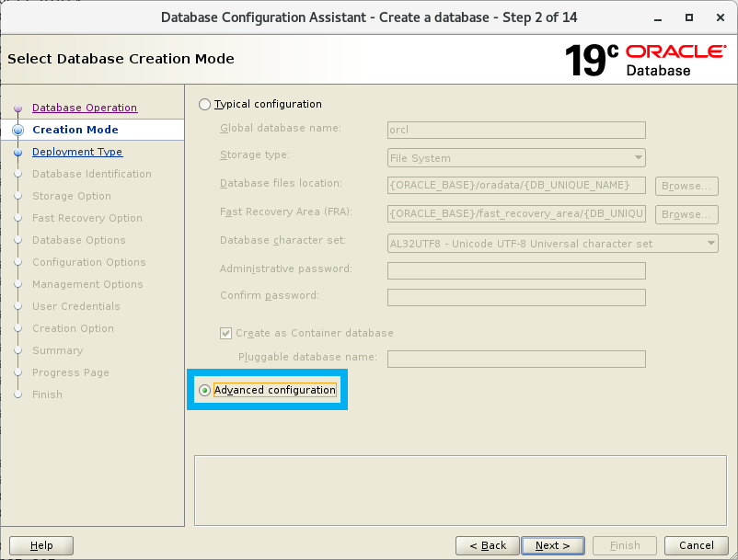738x560 pixels.
Task: Click the disabled Finish button
Action: tap(625, 545)
